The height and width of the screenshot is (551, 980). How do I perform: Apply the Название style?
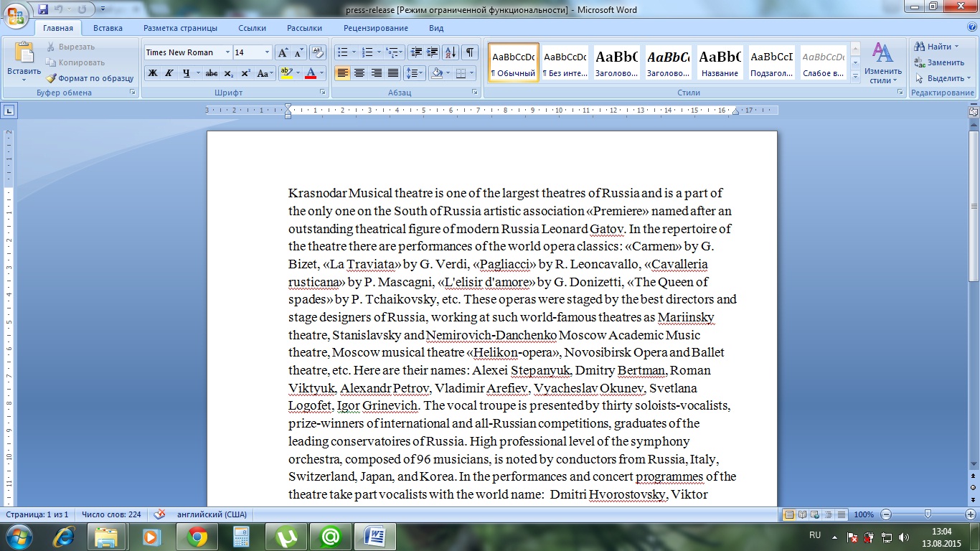click(x=720, y=62)
